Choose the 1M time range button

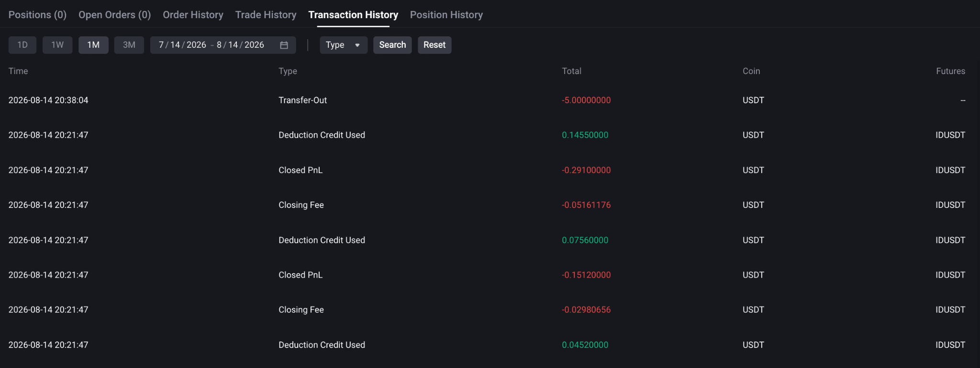tap(93, 45)
